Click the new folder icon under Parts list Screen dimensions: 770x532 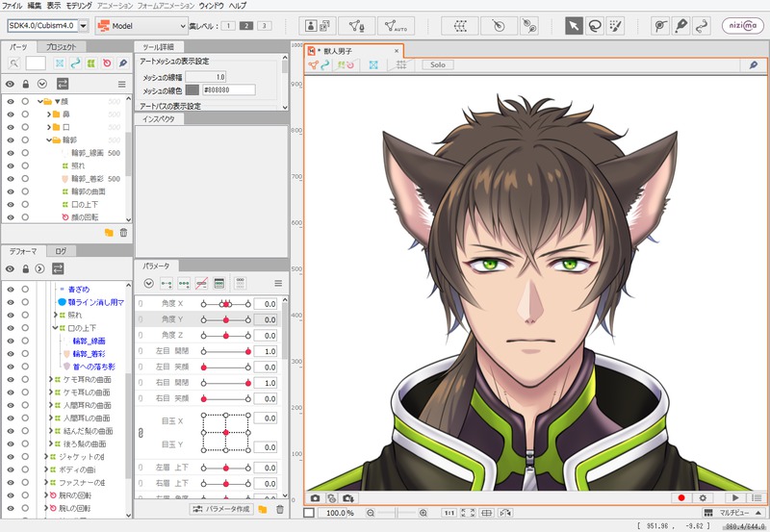click(109, 233)
